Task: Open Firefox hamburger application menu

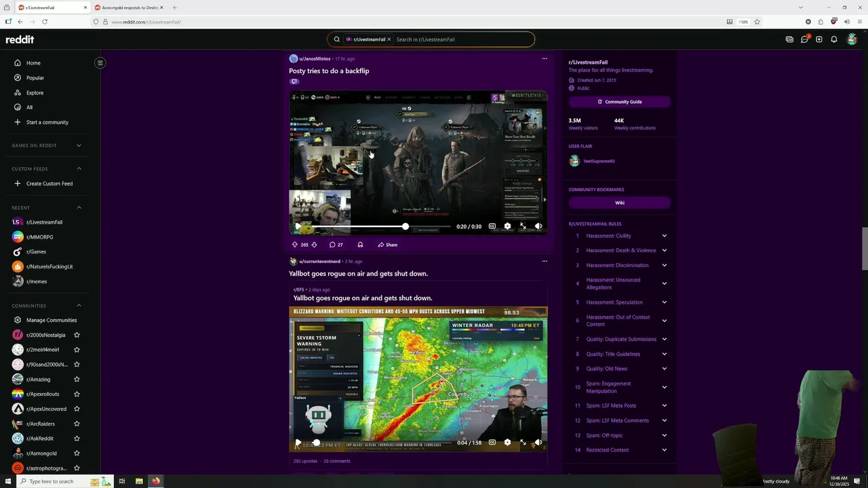Action: click(859, 22)
